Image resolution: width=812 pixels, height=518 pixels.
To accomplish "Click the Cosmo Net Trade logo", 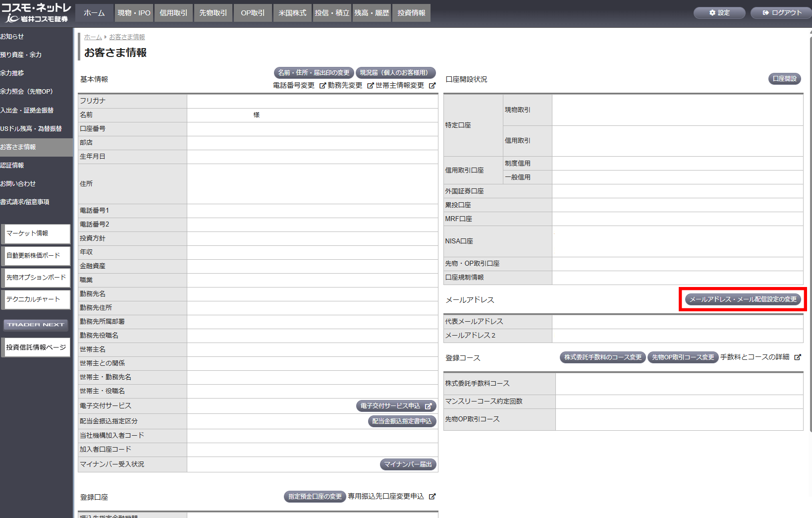I will click(36, 13).
